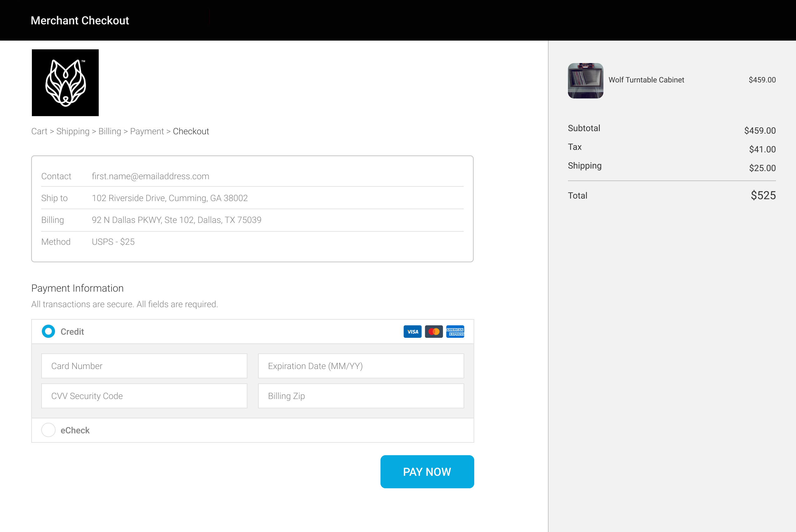The image size is (796, 532).
Task: Focus the CVV Security Code field
Action: point(144,396)
